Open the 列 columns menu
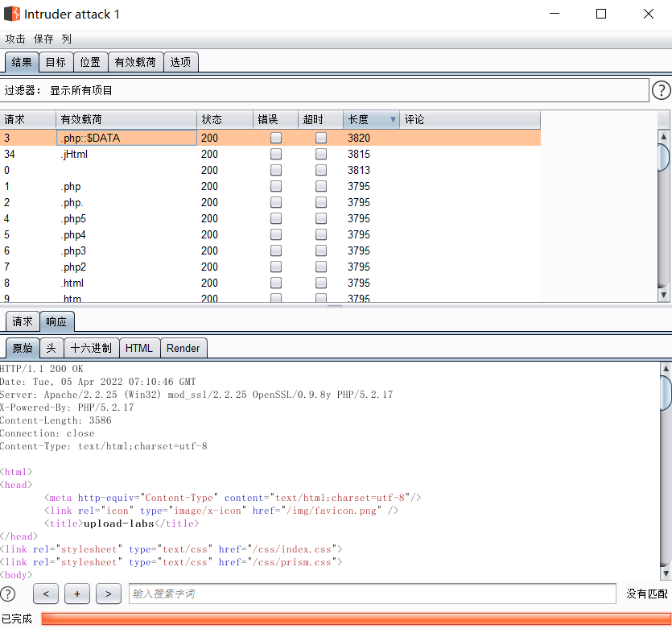 click(x=66, y=39)
